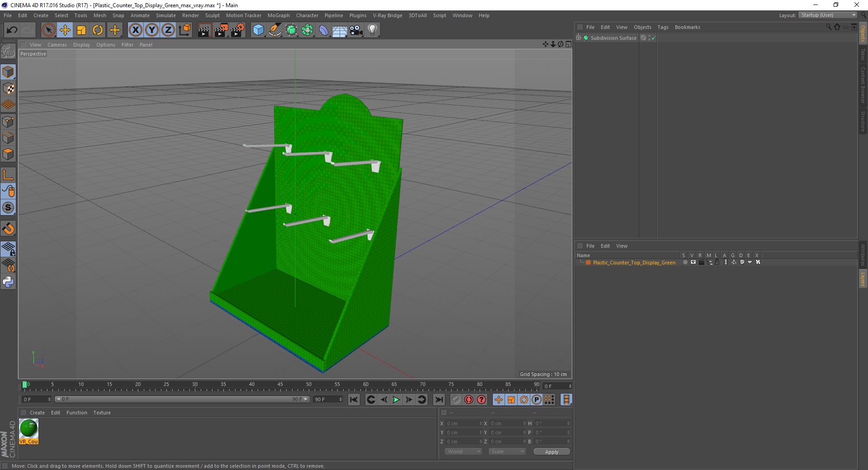Toggle Subdivision Surface visibility dots
Viewport: 868px width, 470px height.
[x=649, y=38]
